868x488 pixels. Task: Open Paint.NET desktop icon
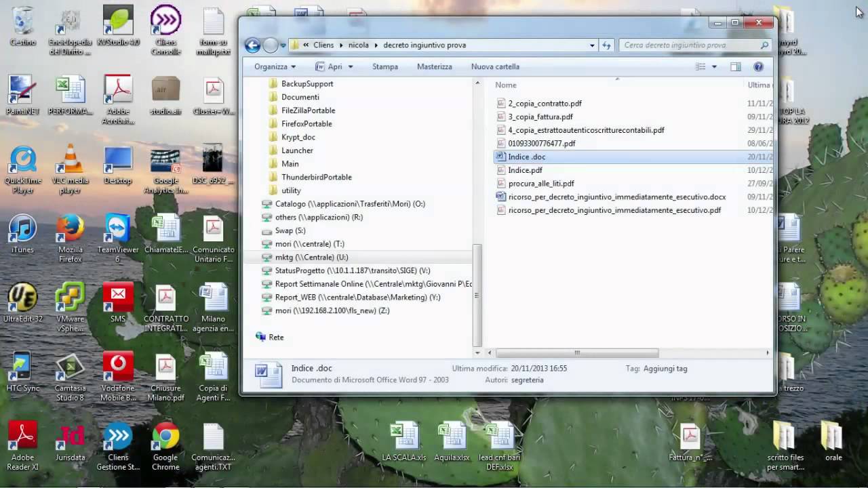(22, 95)
